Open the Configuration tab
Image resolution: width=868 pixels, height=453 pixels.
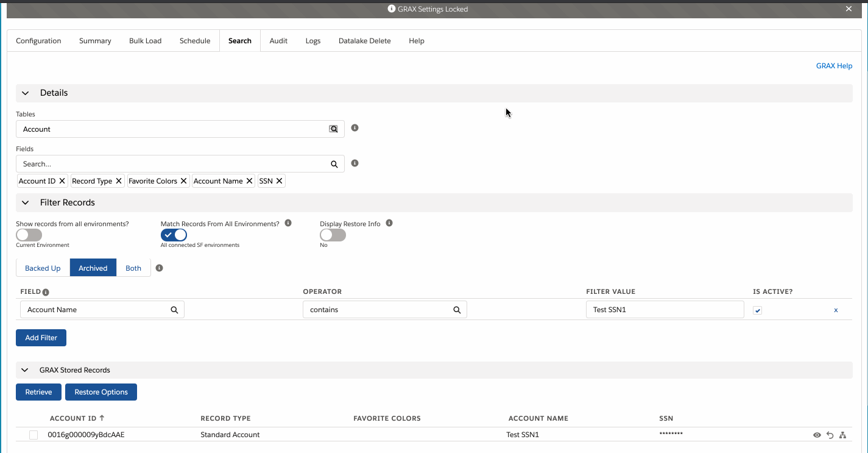[x=38, y=41]
